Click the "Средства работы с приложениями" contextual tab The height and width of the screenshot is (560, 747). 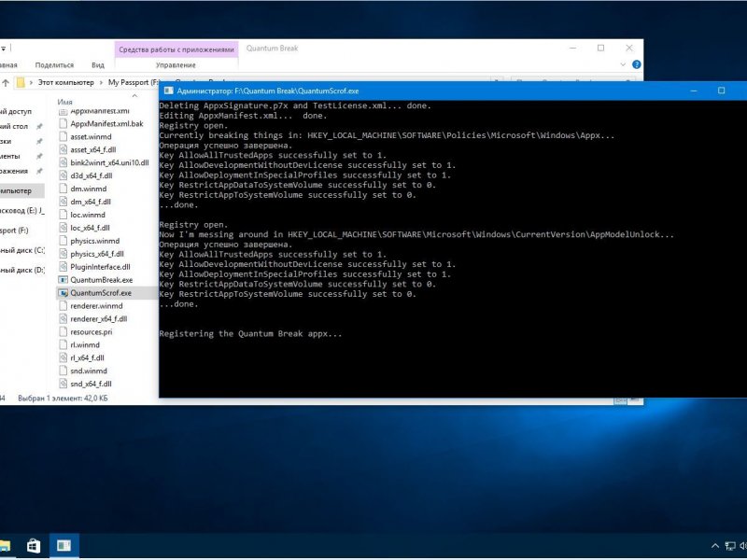click(176, 49)
